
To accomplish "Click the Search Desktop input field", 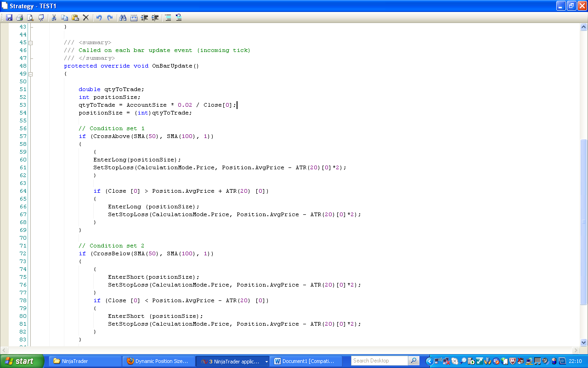I will click(380, 361).
